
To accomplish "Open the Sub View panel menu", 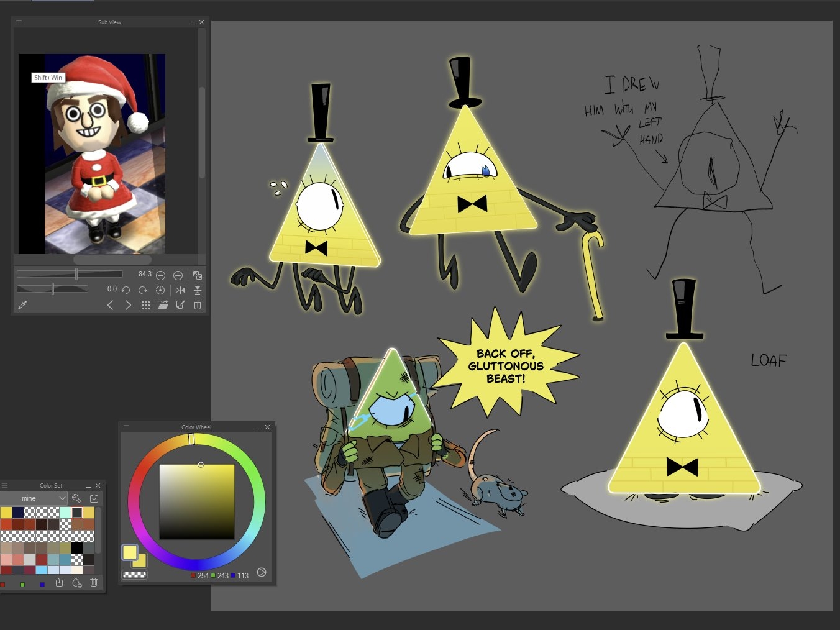I will coord(19,22).
